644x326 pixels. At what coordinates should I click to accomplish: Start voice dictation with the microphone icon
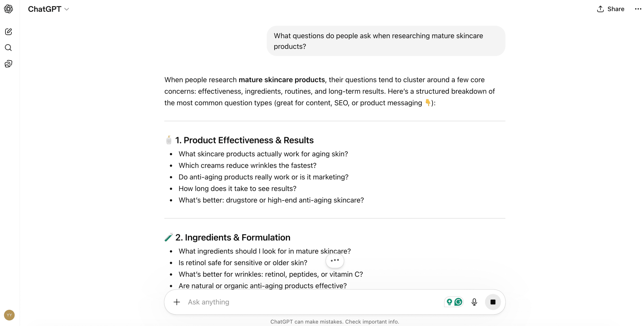pos(474,302)
